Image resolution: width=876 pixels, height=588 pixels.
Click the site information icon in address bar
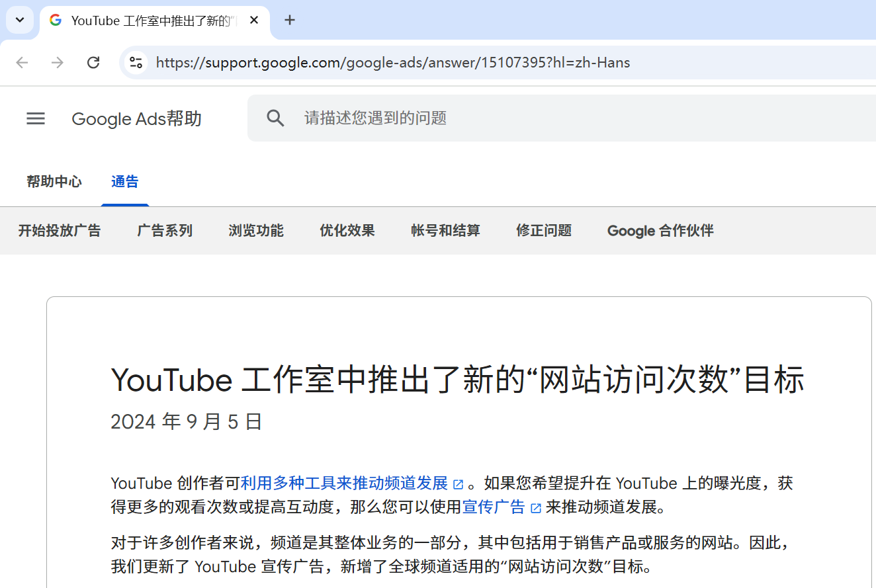coord(136,62)
